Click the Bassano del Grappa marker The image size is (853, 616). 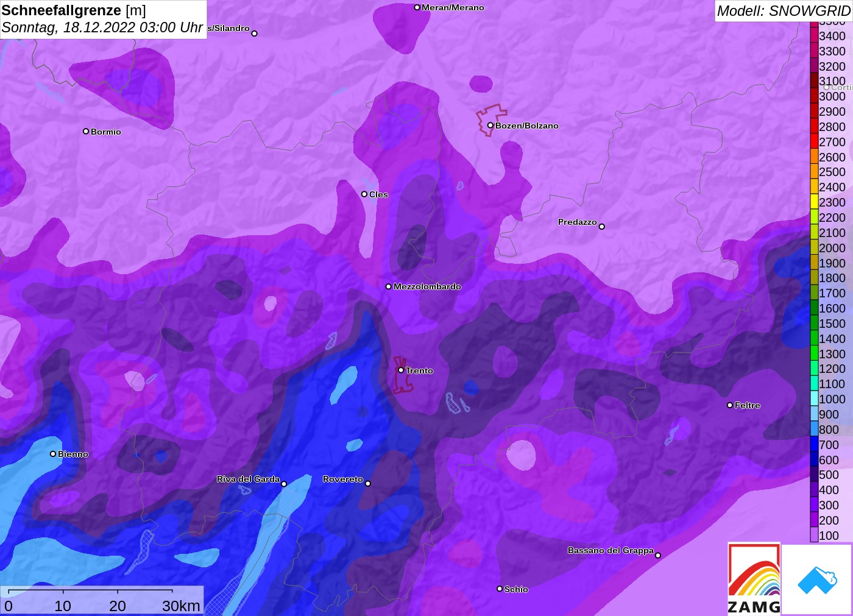[x=658, y=555]
